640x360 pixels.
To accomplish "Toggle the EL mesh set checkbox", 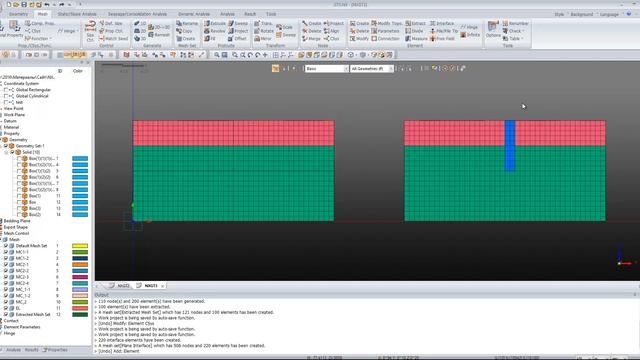I will 6,308.
